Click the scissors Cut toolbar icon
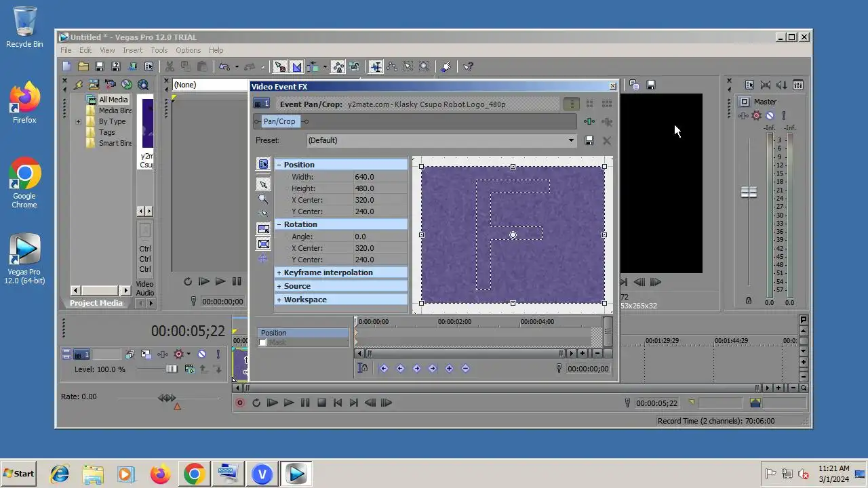The width and height of the screenshot is (868, 488). [x=170, y=66]
